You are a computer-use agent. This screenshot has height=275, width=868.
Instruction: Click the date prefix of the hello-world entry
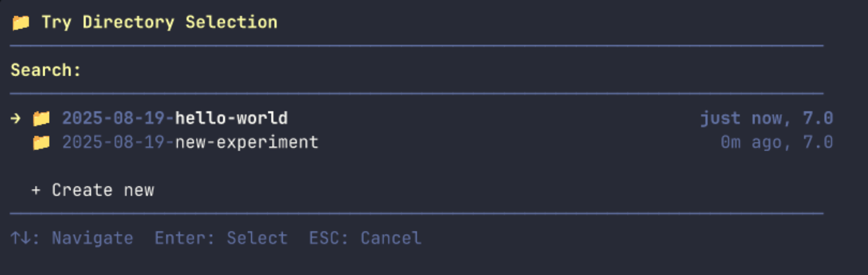118,118
